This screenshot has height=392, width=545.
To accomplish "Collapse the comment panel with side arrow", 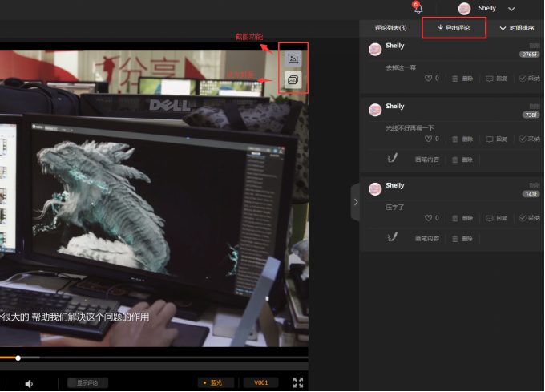I will (x=355, y=202).
